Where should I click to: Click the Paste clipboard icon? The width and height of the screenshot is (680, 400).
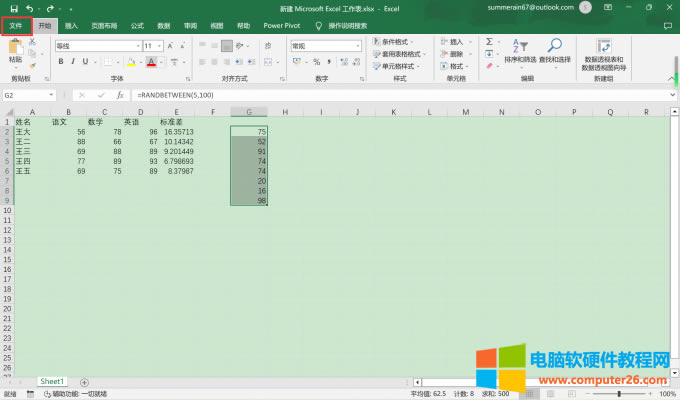15,46
